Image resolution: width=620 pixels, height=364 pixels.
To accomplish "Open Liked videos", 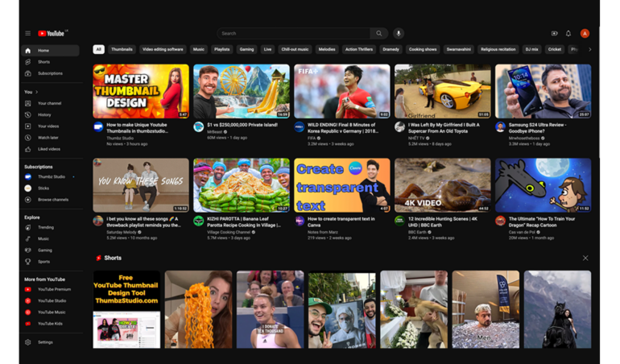I will (x=50, y=149).
